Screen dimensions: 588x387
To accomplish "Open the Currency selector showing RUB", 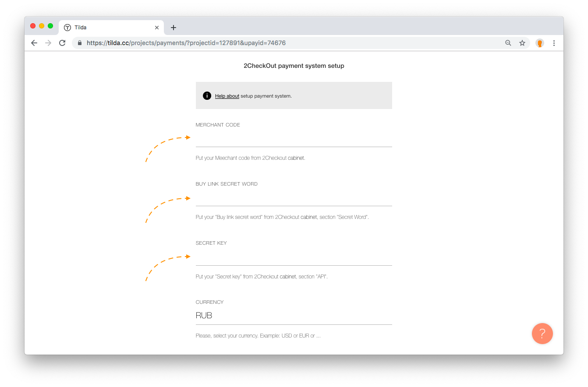I will (x=294, y=315).
